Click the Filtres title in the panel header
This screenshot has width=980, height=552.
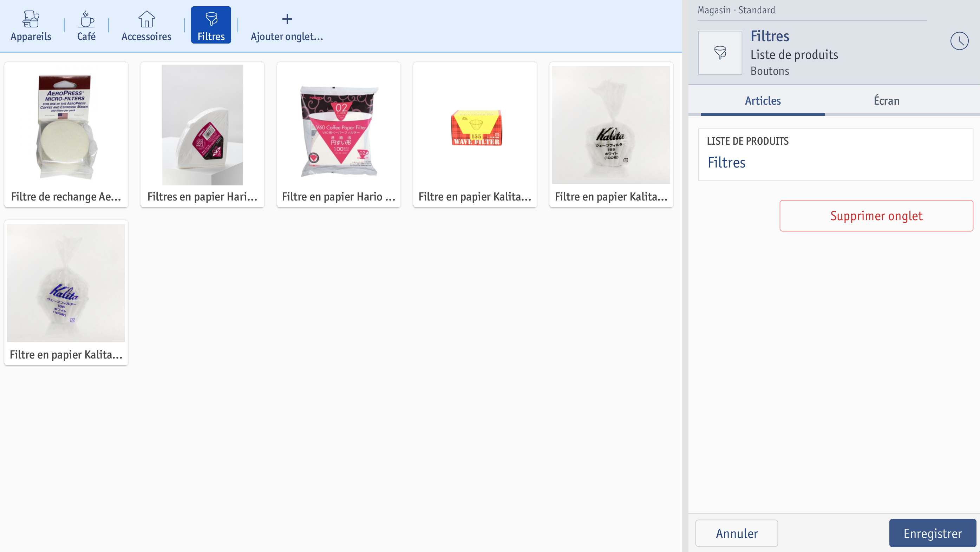pos(770,36)
